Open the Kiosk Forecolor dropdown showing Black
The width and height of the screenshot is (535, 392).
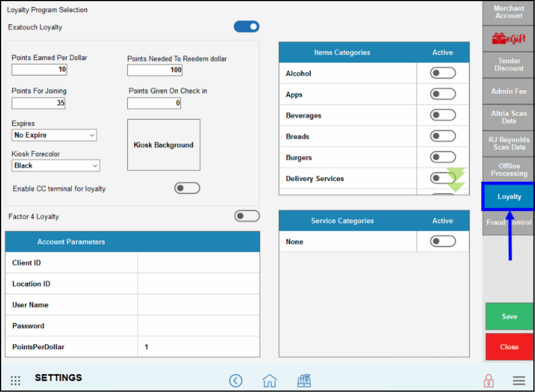point(56,166)
